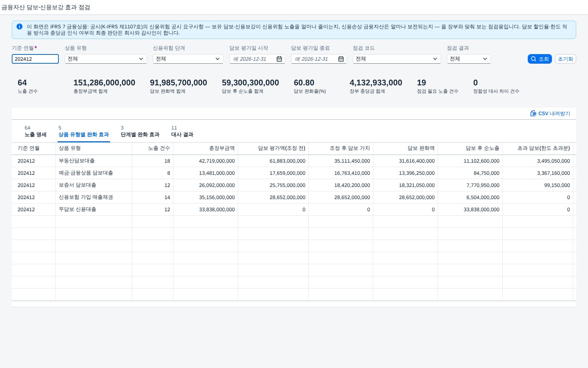Select the 부동산담보대출 row cell

(94, 161)
